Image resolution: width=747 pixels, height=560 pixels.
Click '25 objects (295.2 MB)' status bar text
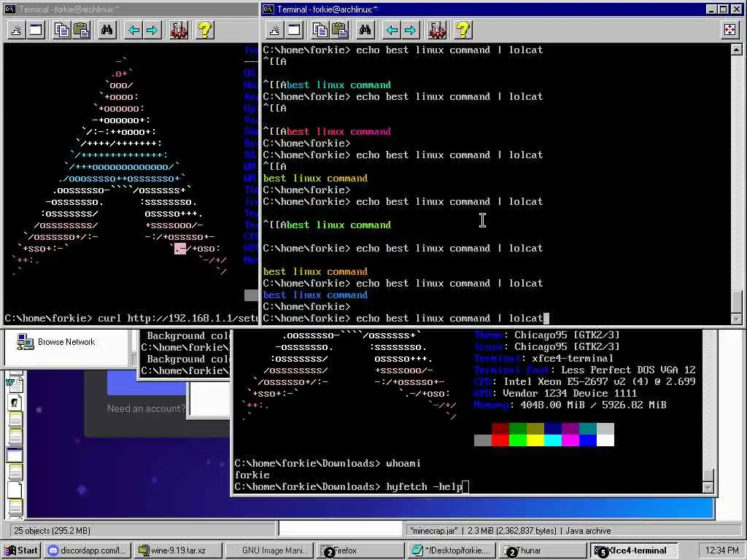tap(52, 531)
